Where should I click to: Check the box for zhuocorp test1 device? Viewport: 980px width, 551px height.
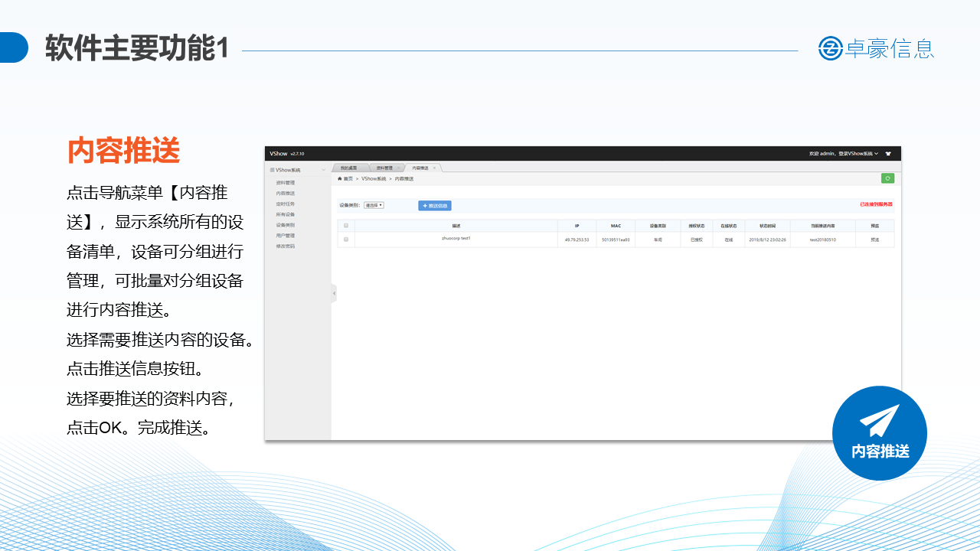[346, 240]
